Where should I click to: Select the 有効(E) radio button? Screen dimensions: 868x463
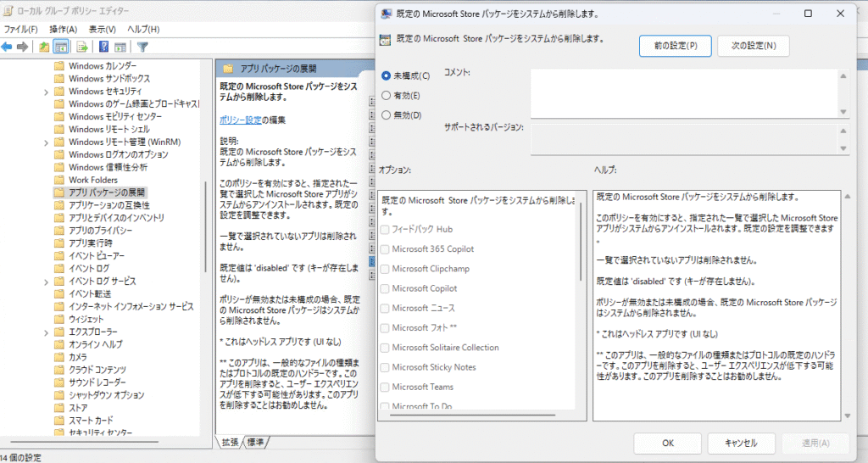387,96
